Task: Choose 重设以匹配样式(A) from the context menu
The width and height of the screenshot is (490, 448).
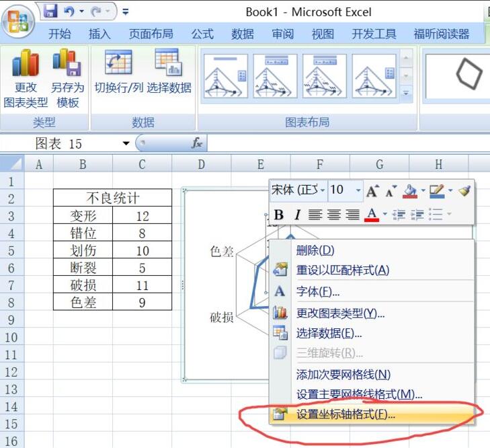Action: (372, 270)
